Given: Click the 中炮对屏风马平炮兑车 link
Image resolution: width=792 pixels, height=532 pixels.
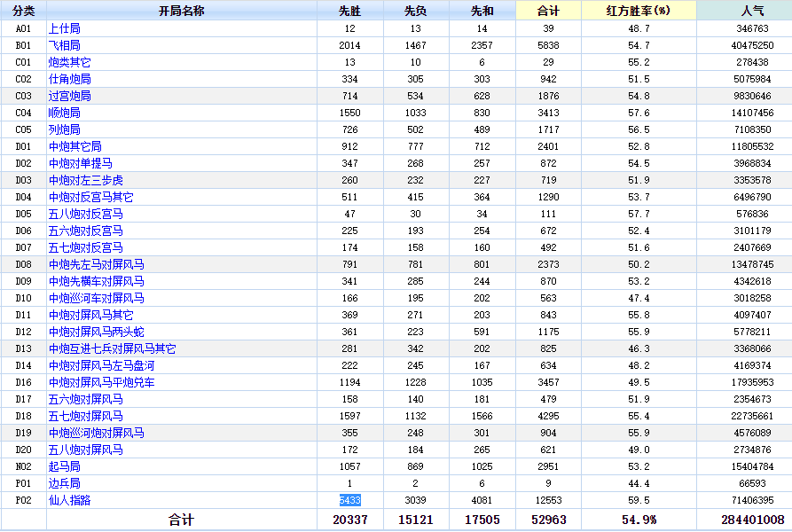Looking at the screenshot, I should coord(101,382).
